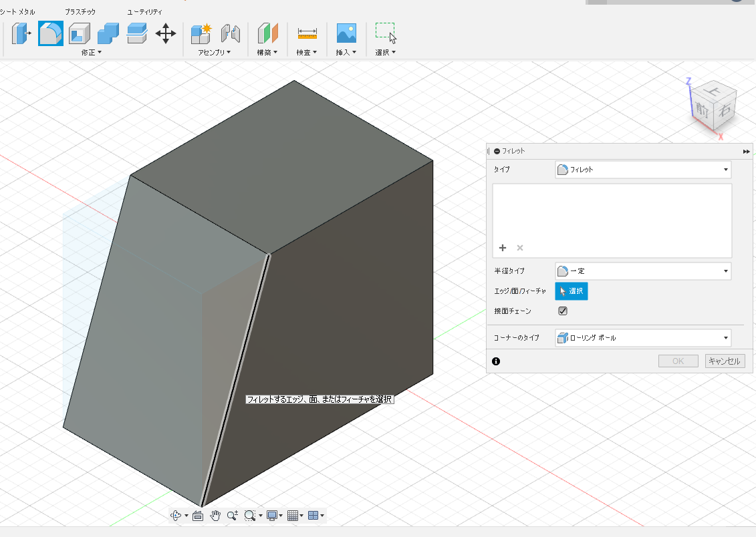Click the selection window icon
This screenshot has height=537, width=756.
(386, 33)
